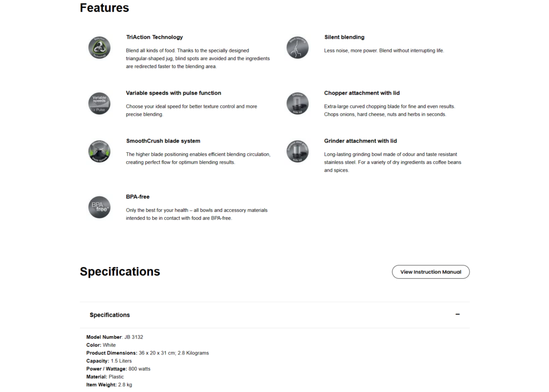Click the Silent blending feature icon

pyautogui.click(x=298, y=48)
